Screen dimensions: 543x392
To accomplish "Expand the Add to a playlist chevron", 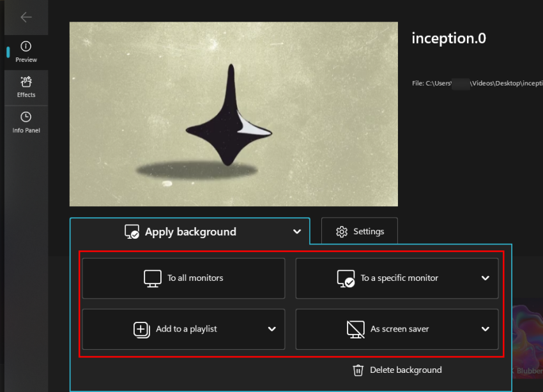I will pos(271,329).
